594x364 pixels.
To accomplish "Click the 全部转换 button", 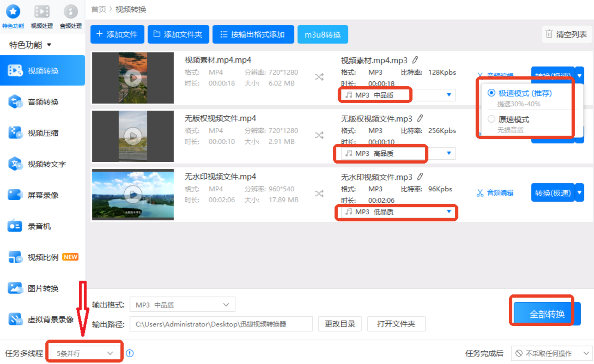I will click(547, 314).
